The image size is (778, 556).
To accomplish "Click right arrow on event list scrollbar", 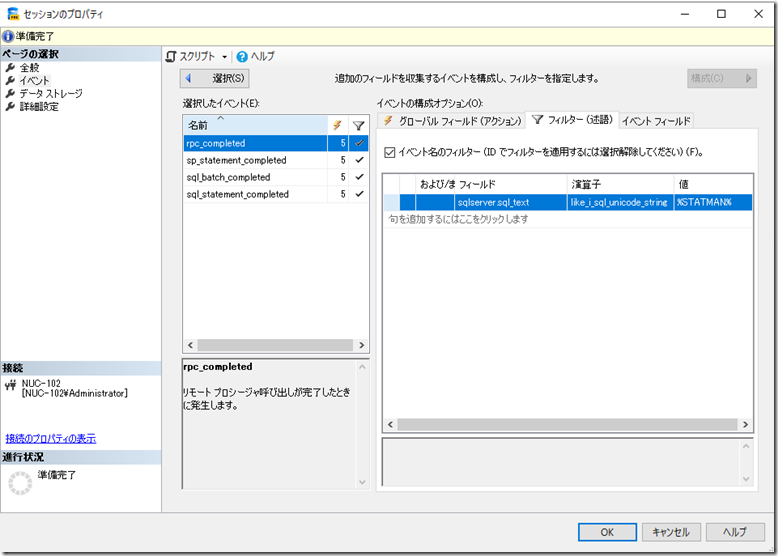I will [x=362, y=346].
